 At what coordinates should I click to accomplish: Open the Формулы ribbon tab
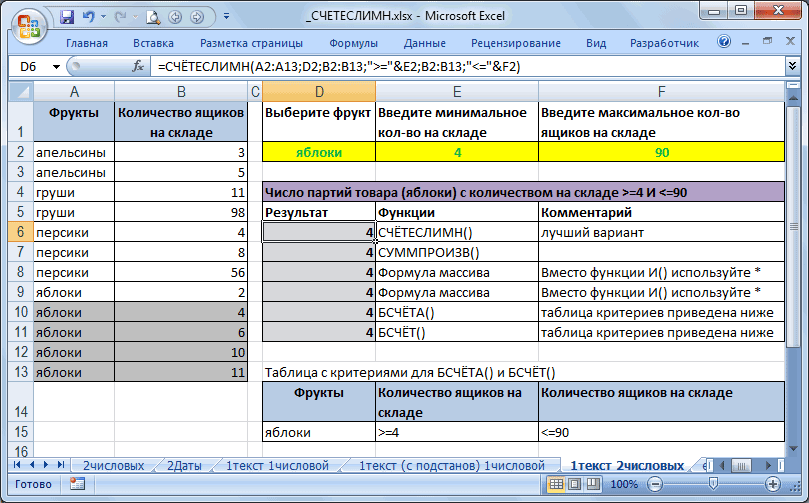[353, 43]
